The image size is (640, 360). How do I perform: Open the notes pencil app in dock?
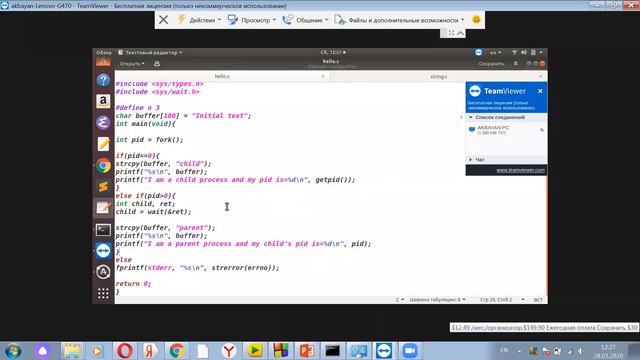coord(103,144)
